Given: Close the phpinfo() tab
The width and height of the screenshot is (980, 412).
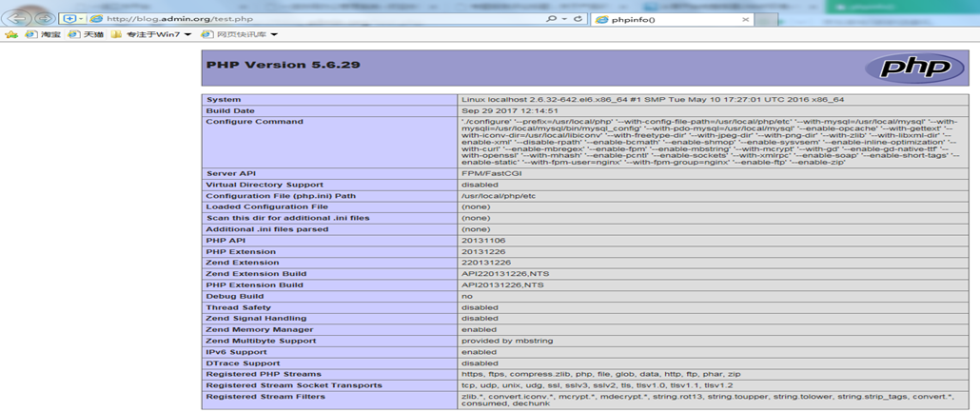Looking at the screenshot, I should pyautogui.click(x=745, y=19).
